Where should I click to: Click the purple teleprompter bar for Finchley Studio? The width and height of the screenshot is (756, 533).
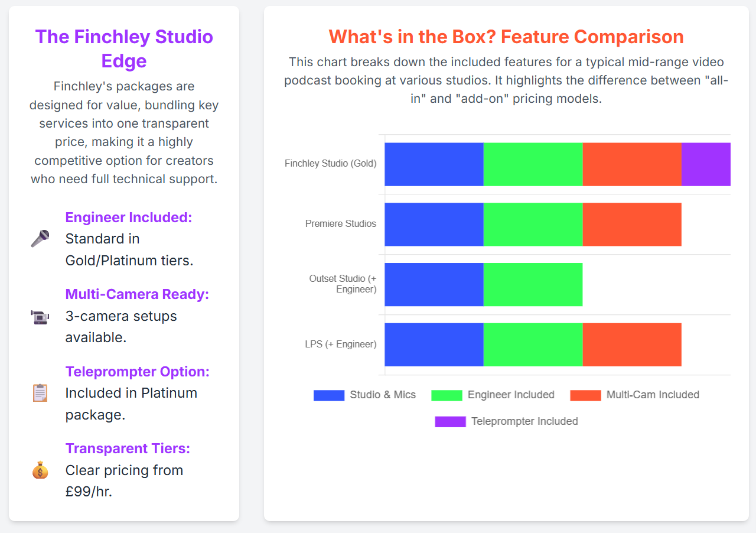(706, 164)
